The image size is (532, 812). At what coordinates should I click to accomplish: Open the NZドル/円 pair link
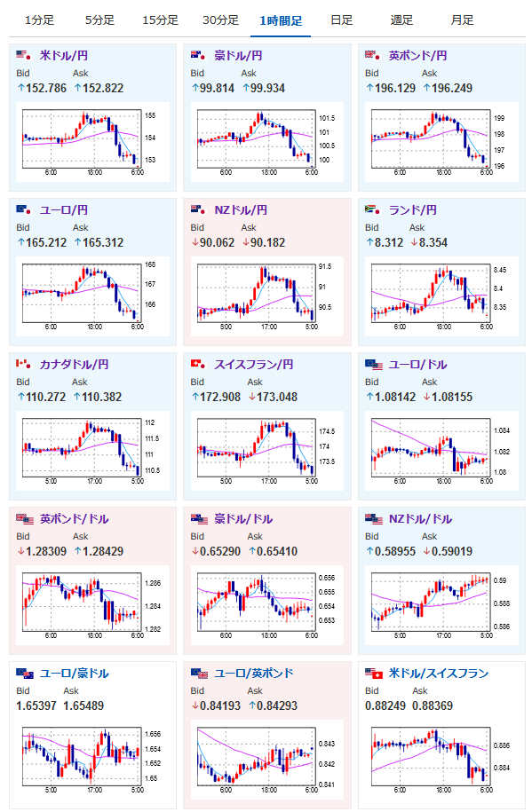pos(241,209)
